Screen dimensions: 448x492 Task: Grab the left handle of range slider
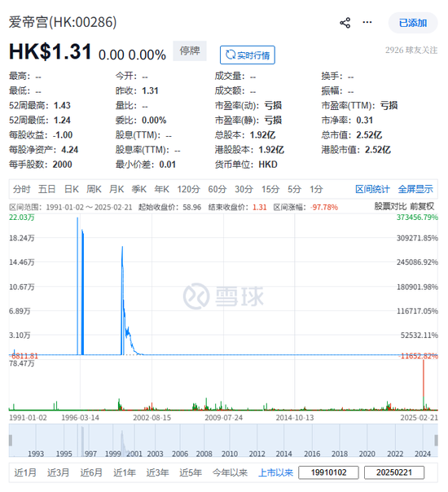(11, 440)
